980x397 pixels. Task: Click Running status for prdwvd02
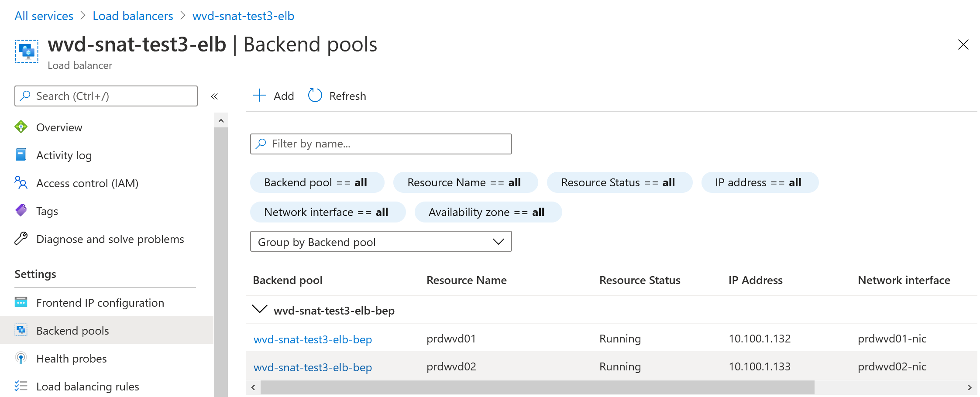pyautogui.click(x=620, y=366)
